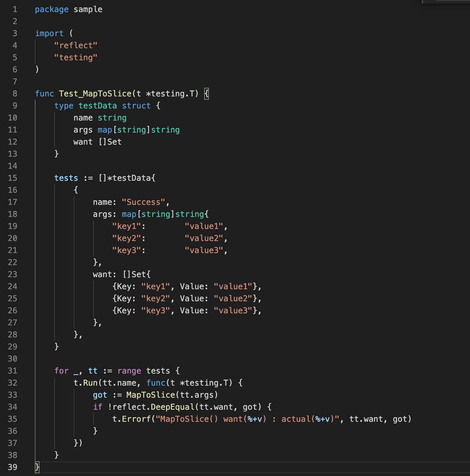The width and height of the screenshot is (470, 476).
Task: Click 't.Run' on line 32
Action: click(x=85, y=383)
